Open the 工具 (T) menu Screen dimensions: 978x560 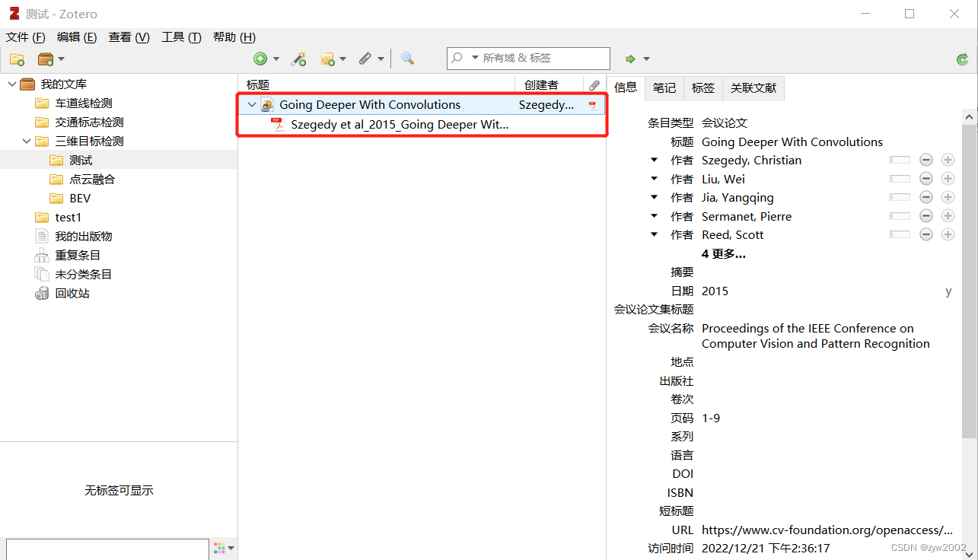tap(181, 37)
